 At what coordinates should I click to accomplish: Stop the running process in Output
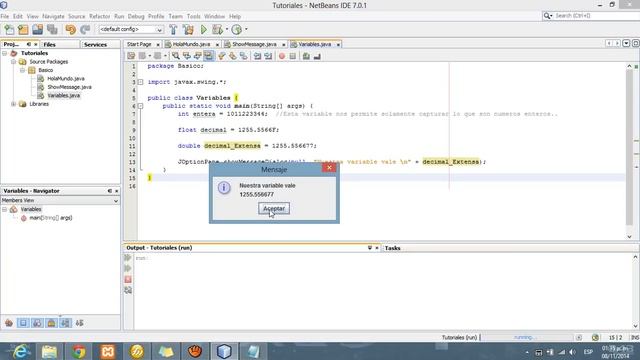[x=128, y=279]
